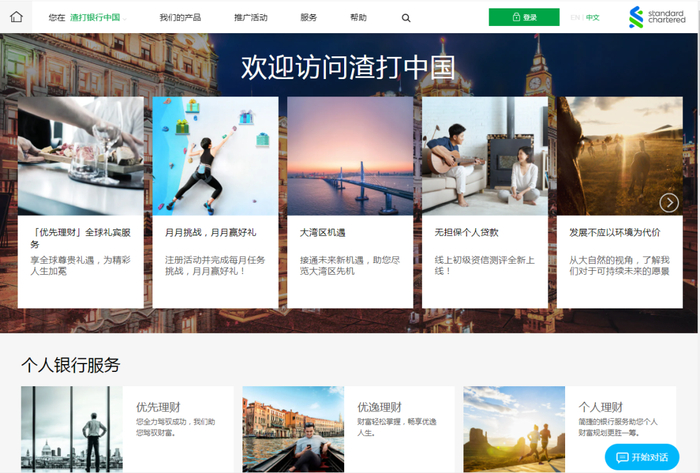Open 大湾区机遇 card title
The width and height of the screenshot is (700, 473).
[x=322, y=232]
